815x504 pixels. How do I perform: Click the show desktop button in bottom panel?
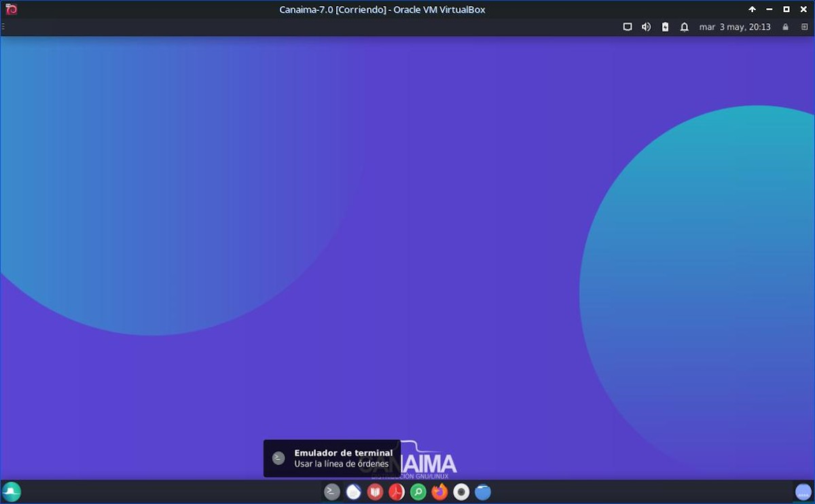pyautogui.click(x=803, y=492)
